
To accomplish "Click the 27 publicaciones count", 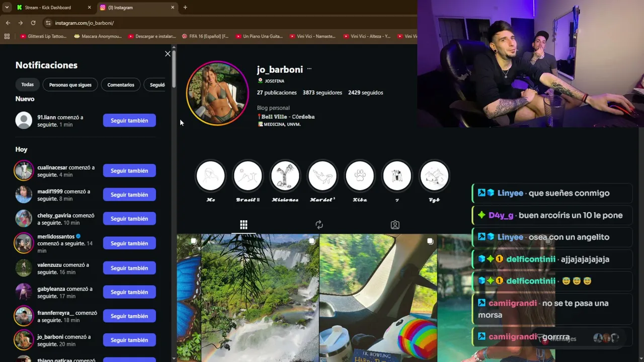I will [277, 93].
